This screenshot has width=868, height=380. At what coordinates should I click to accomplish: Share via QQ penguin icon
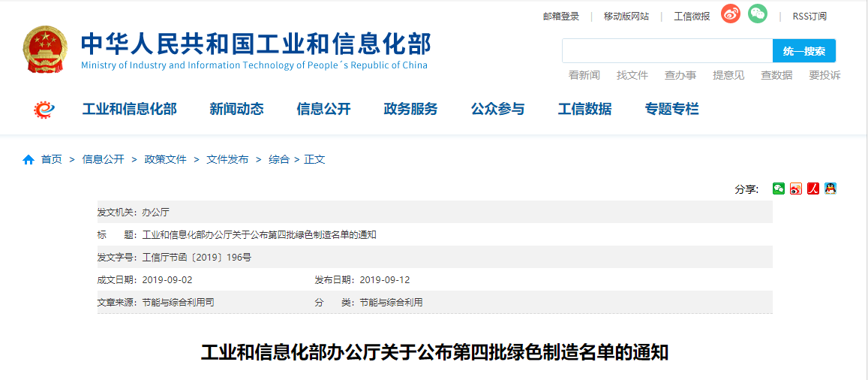tap(830, 189)
